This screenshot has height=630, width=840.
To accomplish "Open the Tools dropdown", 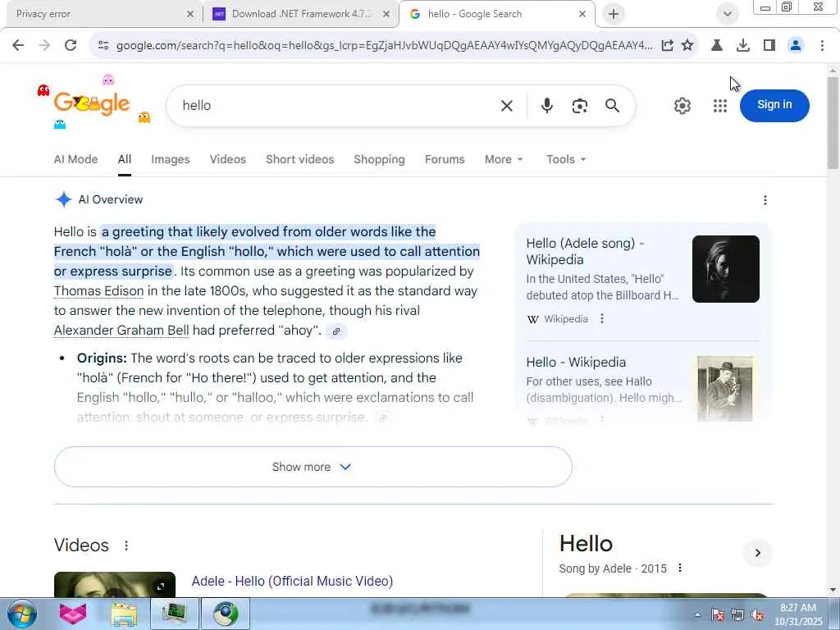I will pyautogui.click(x=566, y=160).
